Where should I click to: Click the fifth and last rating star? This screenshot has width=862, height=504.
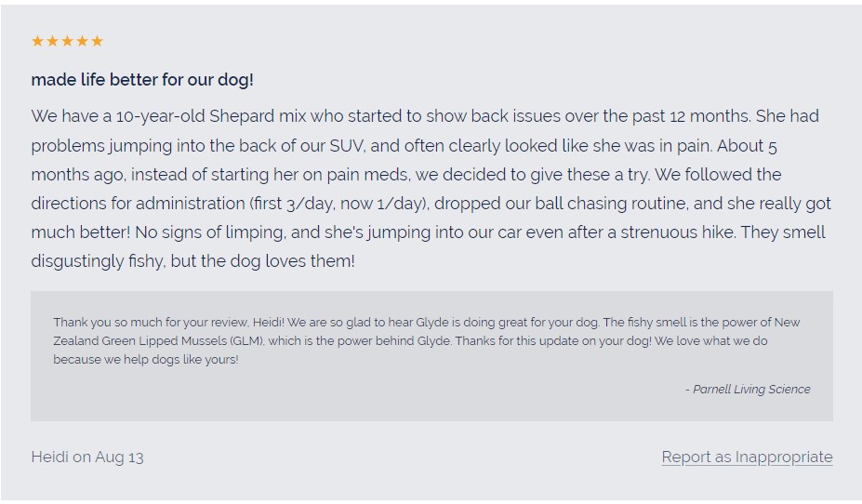point(97,41)
